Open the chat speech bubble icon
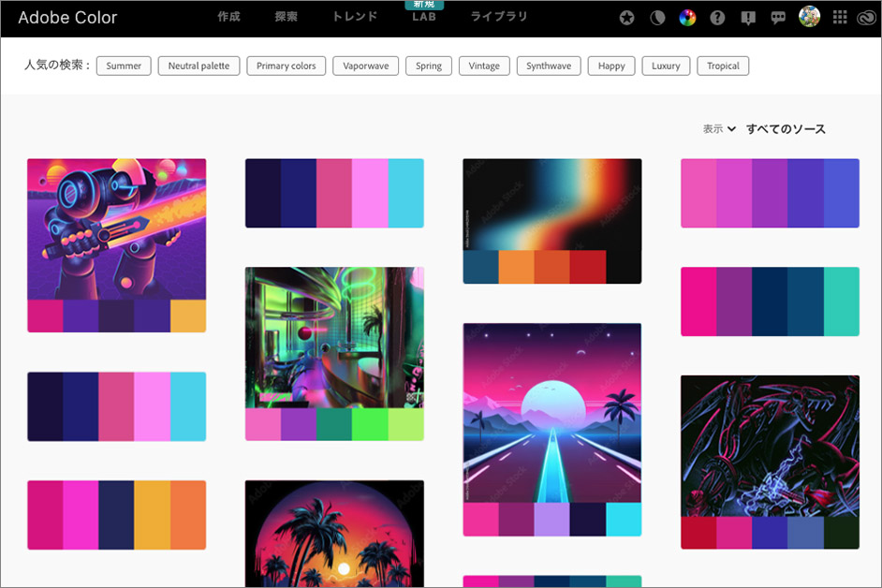This screenshot has height=588, width=882. coord(778,18)
